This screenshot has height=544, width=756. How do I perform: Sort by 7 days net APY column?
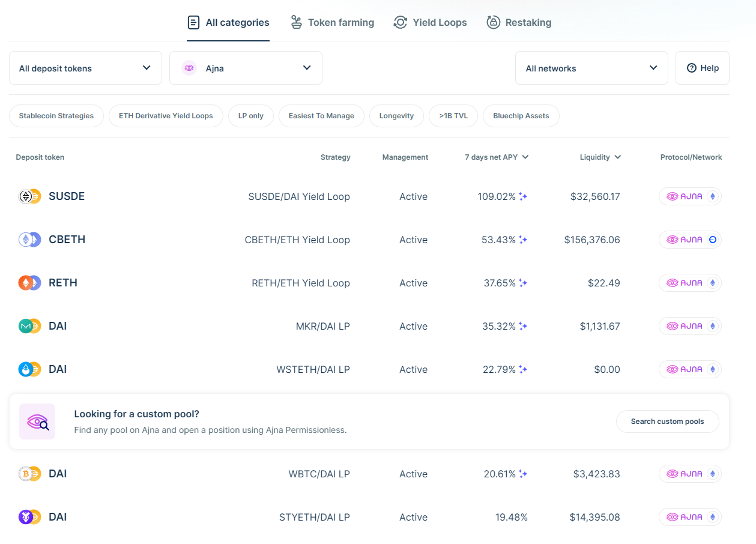(x=497, y=157)
